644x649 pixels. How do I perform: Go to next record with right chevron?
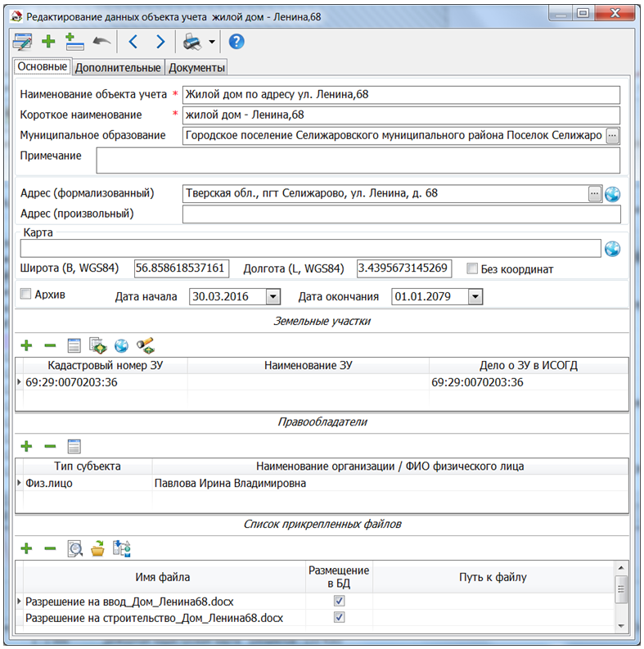(x=160, y=42)
